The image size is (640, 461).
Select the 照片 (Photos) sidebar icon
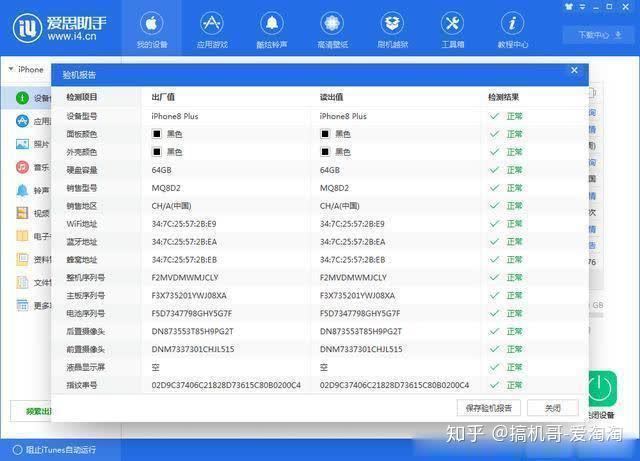(21, 144)
